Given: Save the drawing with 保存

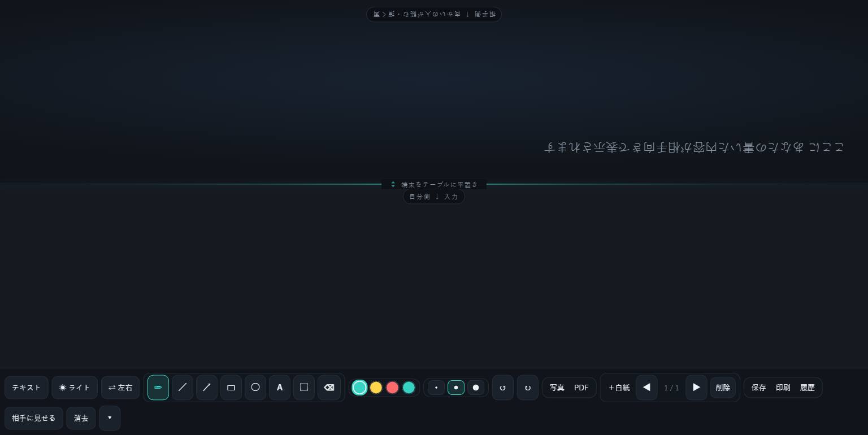Looking at the screenshot, I should pyautogui.click(x=759, y=388).
